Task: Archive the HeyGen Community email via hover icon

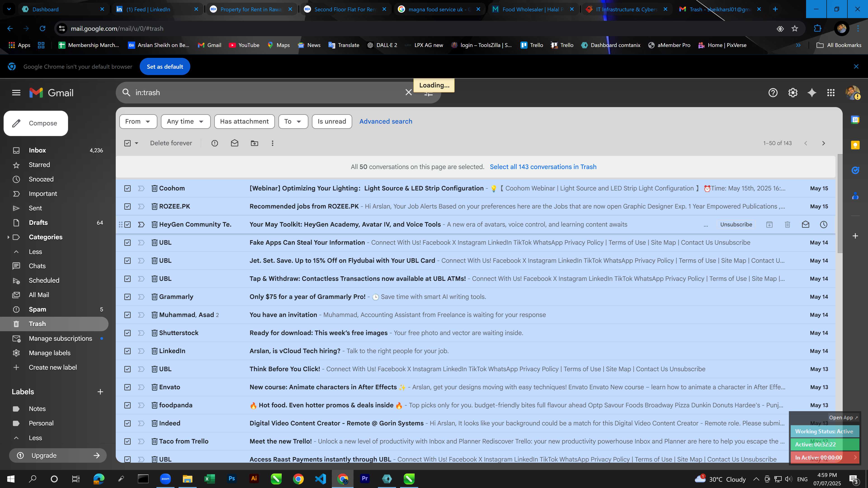Action: pyautogui.click(x=769, y=224)
